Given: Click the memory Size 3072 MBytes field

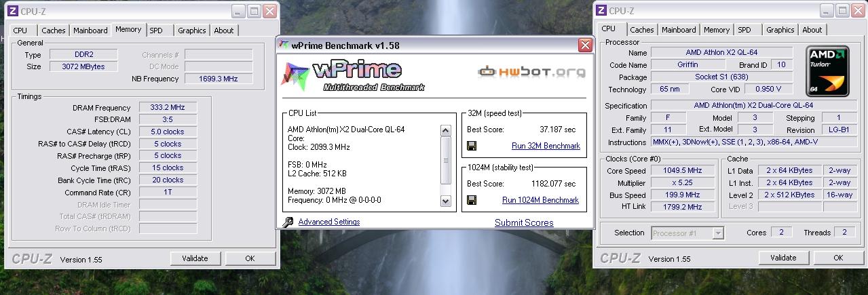Looking at the screenshot, I should [x=82, y=66].
